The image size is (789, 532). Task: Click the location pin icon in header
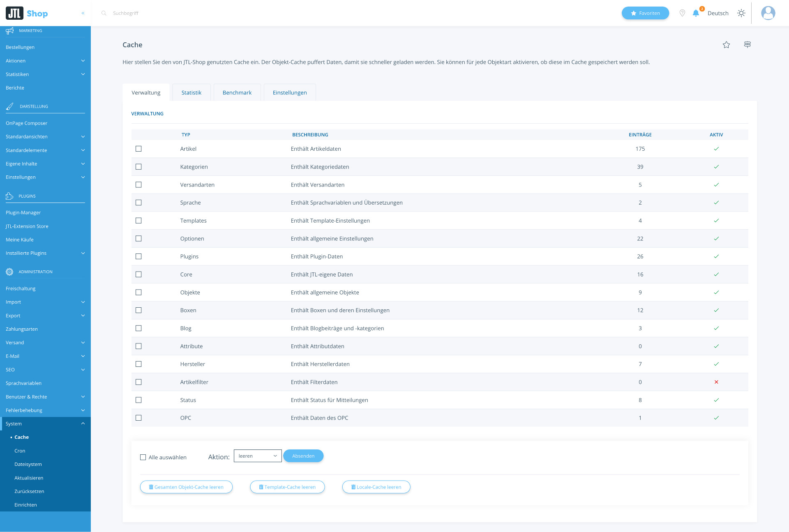682,13
